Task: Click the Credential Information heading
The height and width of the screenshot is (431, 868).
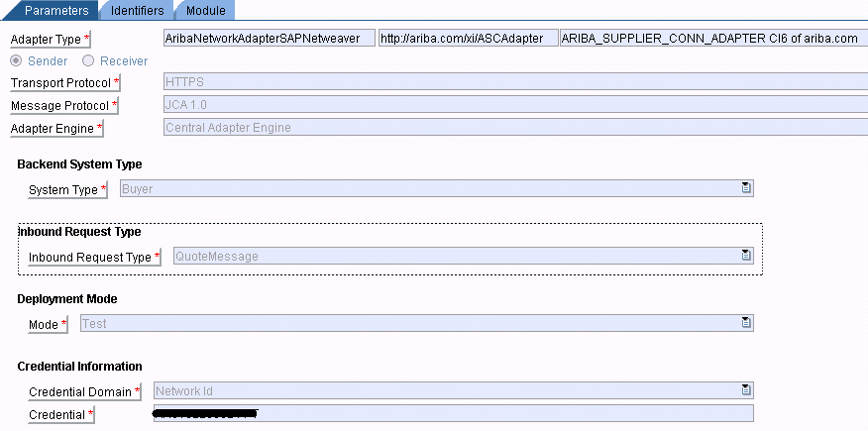Action: pyautogui.click(x=79, y=367)
